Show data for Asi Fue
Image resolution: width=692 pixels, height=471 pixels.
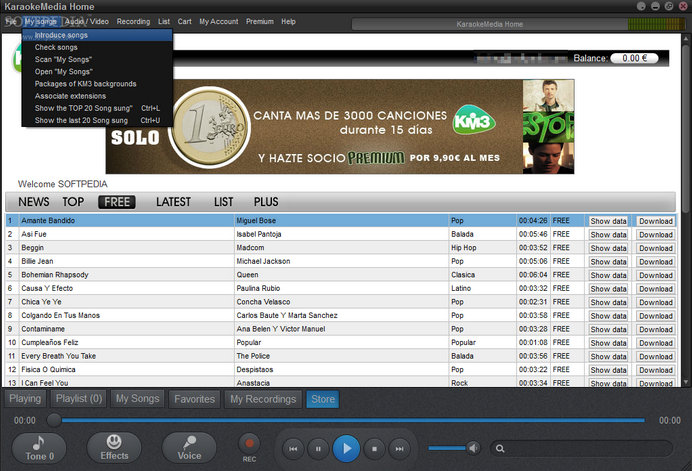(608, 235)
